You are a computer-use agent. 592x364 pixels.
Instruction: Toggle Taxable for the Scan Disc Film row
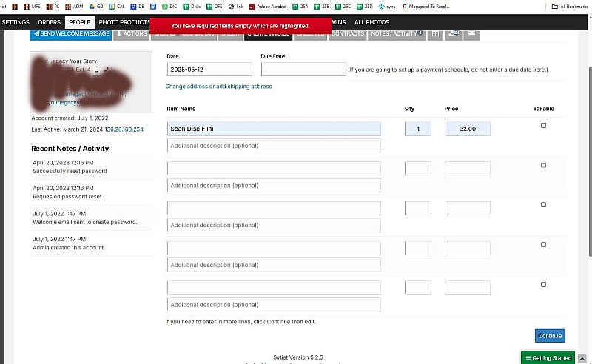[543, 125]
